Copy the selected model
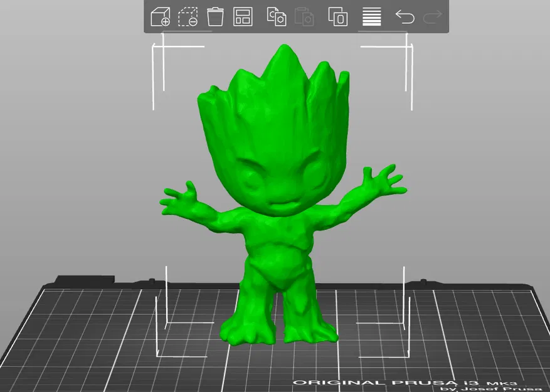 pos(277,18)
